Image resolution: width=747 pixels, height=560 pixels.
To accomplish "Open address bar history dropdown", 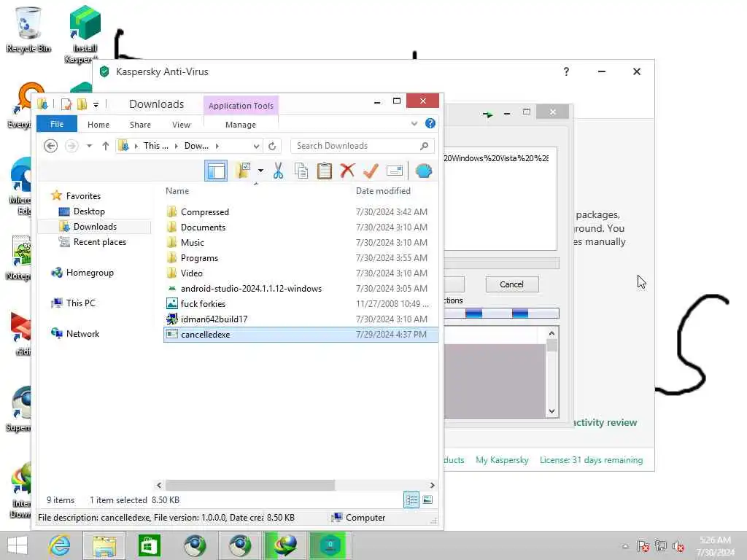I will (256, 146).
